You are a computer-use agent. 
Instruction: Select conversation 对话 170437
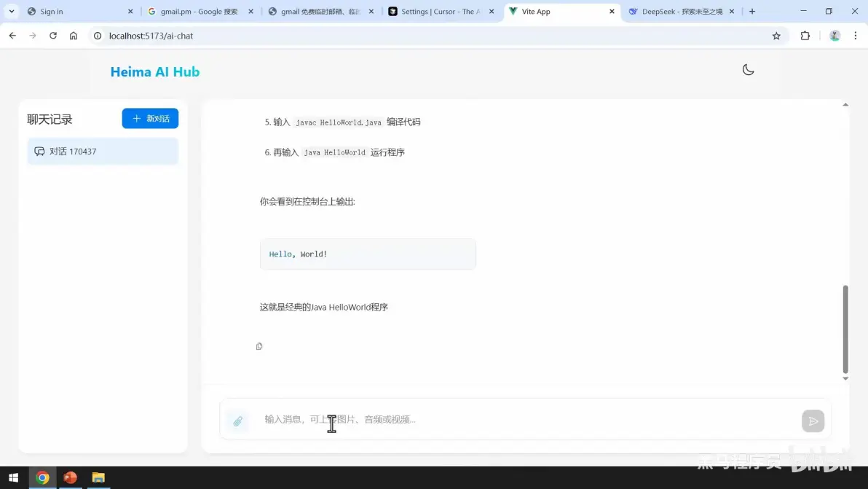pyautogui.click(x=102, y=151)
